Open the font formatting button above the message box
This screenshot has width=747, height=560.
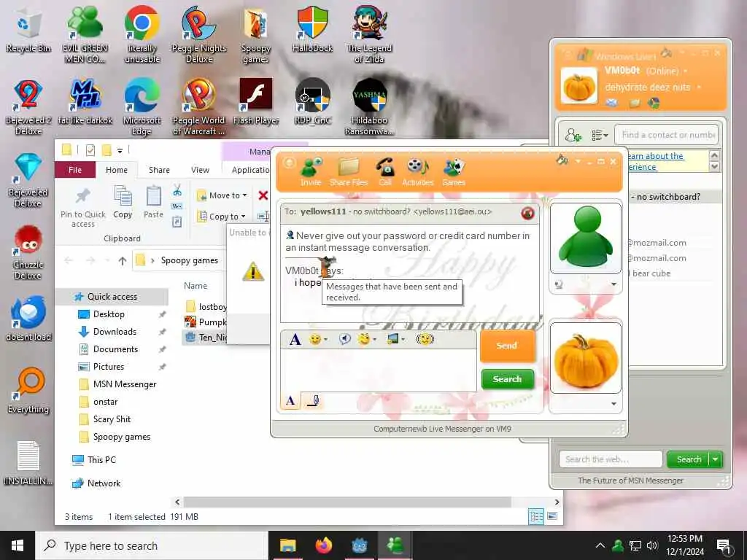[295, 339]
